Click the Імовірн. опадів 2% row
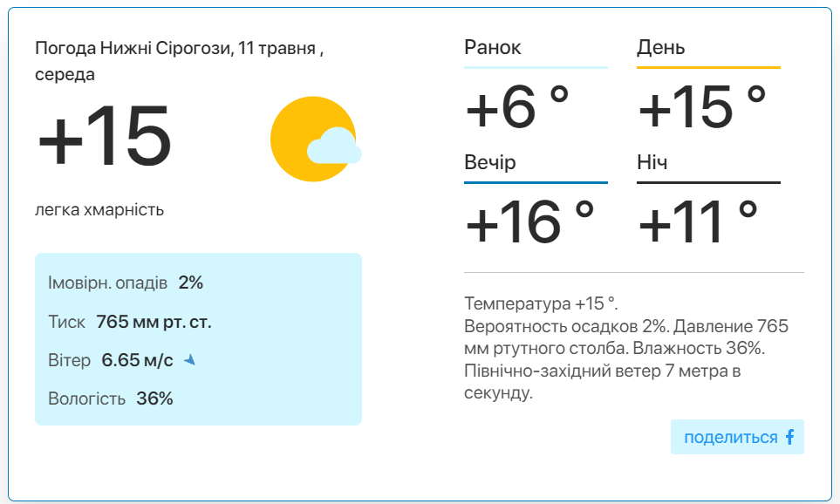 [x=126, y=283]
